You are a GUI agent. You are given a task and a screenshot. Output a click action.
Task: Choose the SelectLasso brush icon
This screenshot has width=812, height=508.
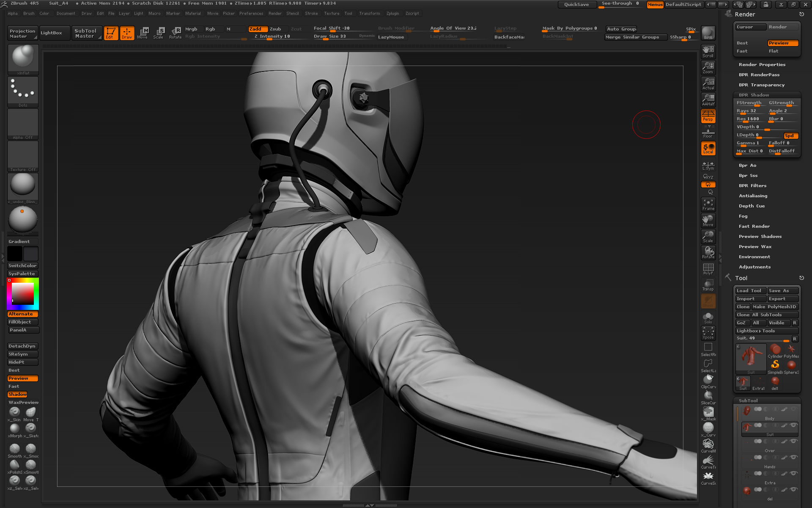(708, 366)
